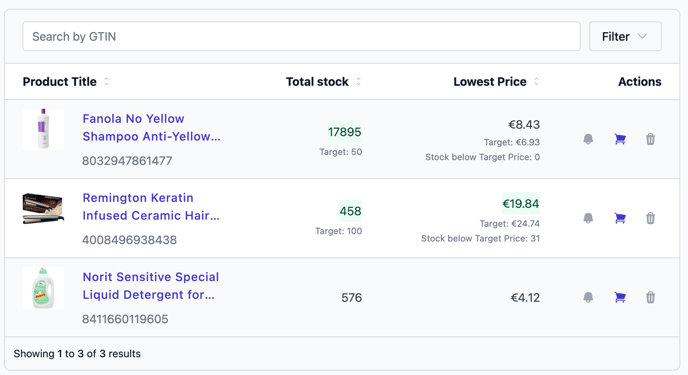Set alert bell for Remington Keratin hair straightener
This screenshot has width=688, height=375.
point(588,218)
